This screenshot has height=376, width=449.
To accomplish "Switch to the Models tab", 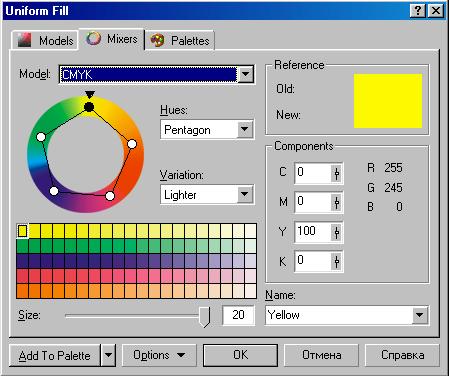I will (x=45, y=40).
